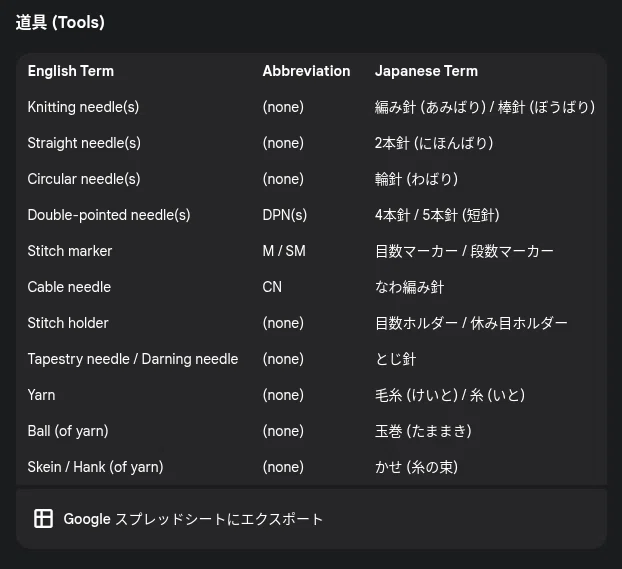622x569 pixels.
Task: Click the 'M / SM' abbreviation cell
Action: point(284,251)
